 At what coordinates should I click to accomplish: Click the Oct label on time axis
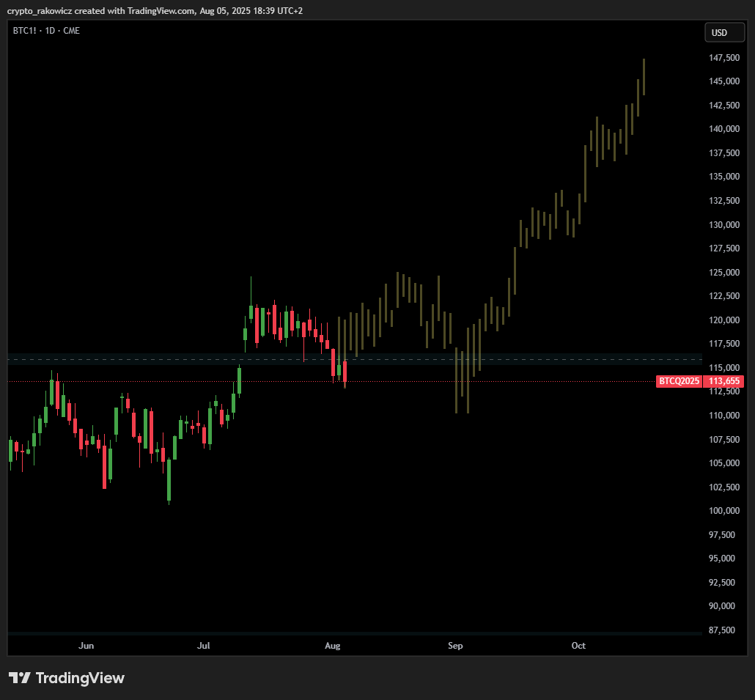pyautogui.click(x=578, y=646)
